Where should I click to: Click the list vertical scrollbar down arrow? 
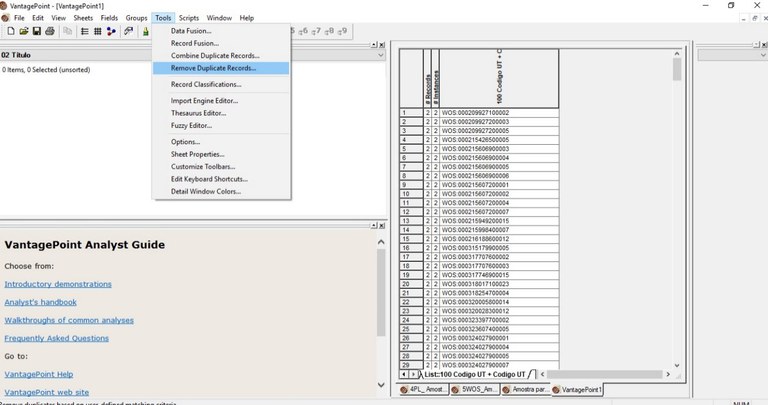(x=677, y=365)
